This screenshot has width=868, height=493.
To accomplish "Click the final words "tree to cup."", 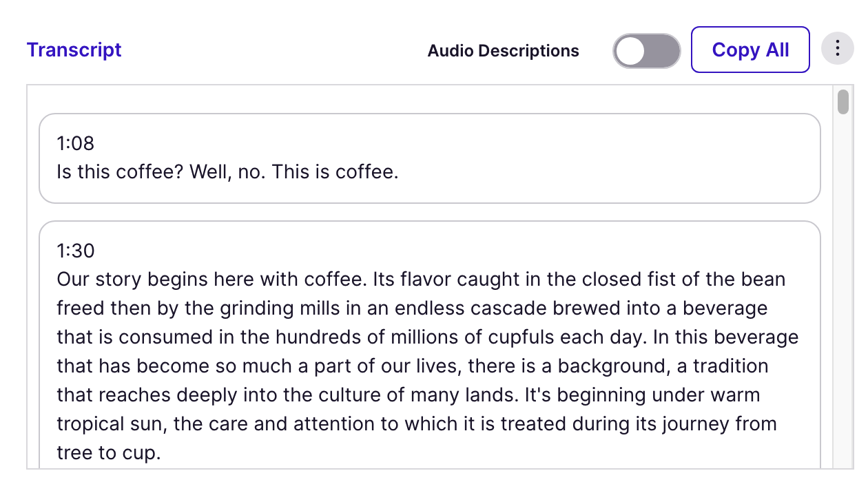I will (x=108, y=453).
